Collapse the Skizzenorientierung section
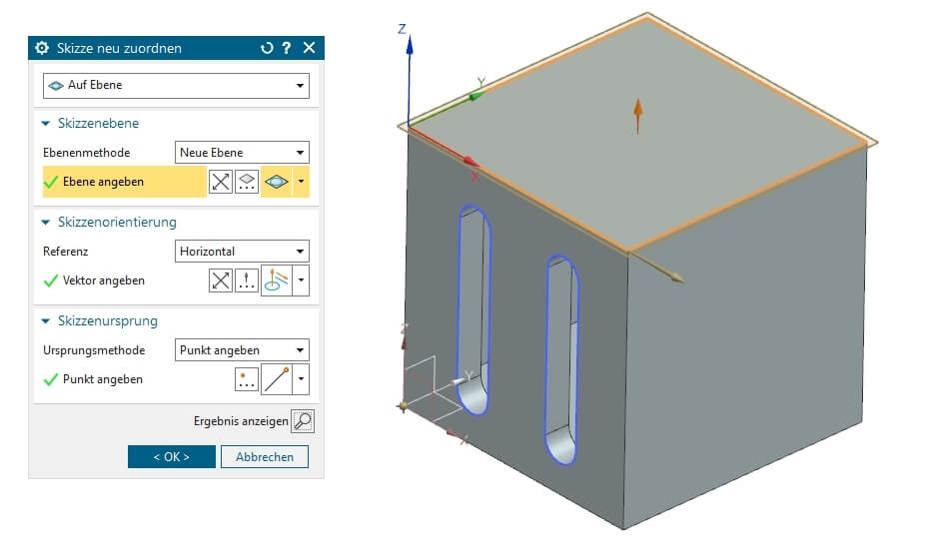This screenshot has height=560, width=928. coord(46,222)
